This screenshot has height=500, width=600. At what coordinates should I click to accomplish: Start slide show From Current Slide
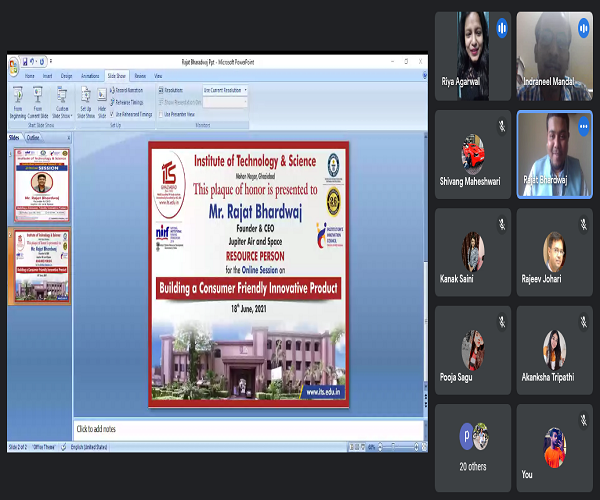[x=38, y=103]
